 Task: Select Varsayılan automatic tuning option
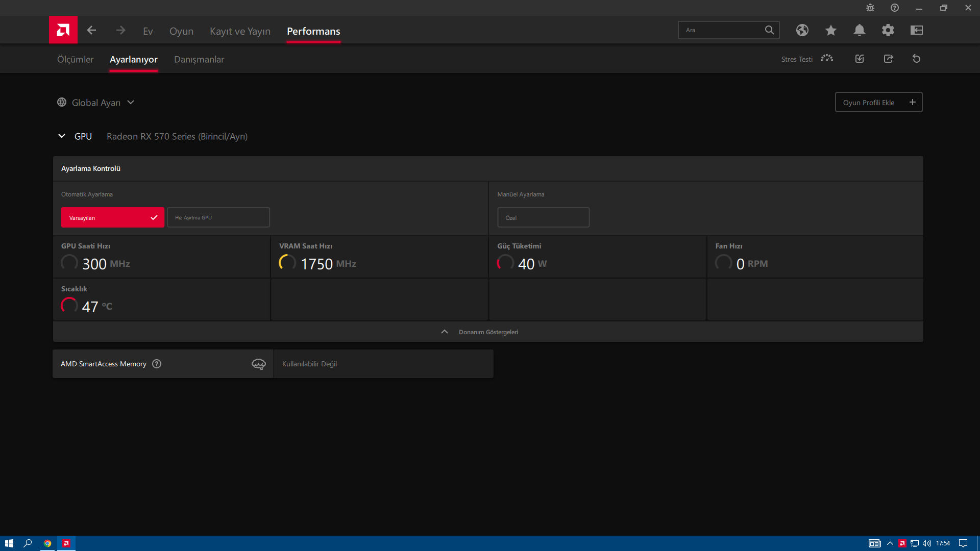click(x=112, y=217)
